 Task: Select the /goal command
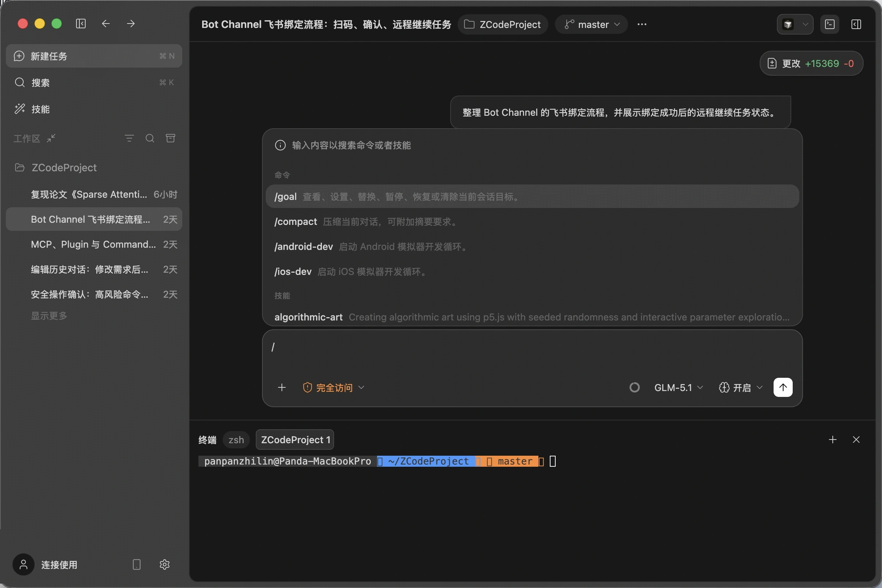point(532,197)
